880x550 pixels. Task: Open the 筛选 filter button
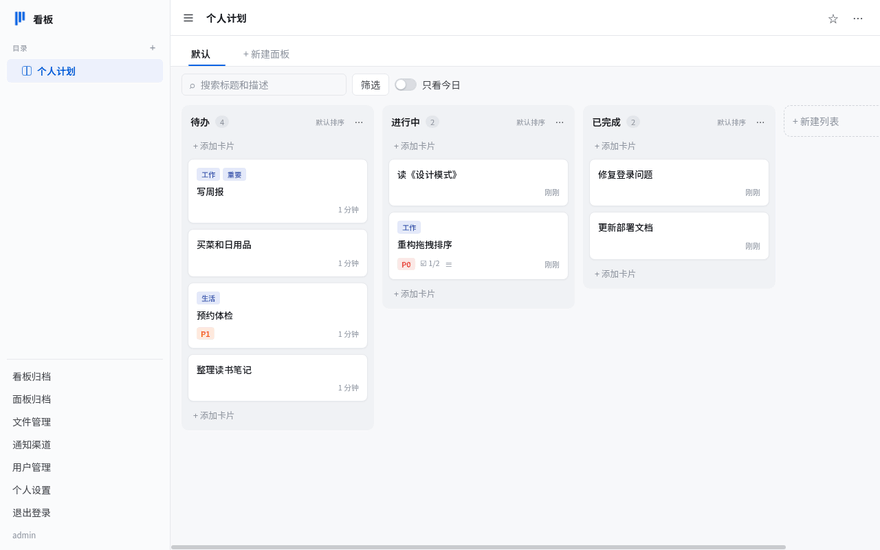coord(370,85)
